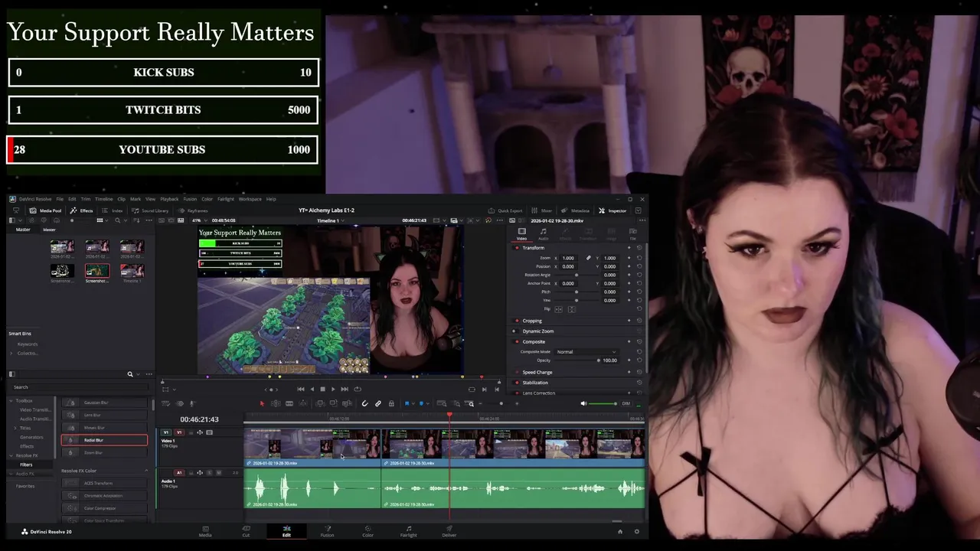Viewport: 980px width, 551px height.
Task: Reset the Transform section
Action: pos(639,248)
